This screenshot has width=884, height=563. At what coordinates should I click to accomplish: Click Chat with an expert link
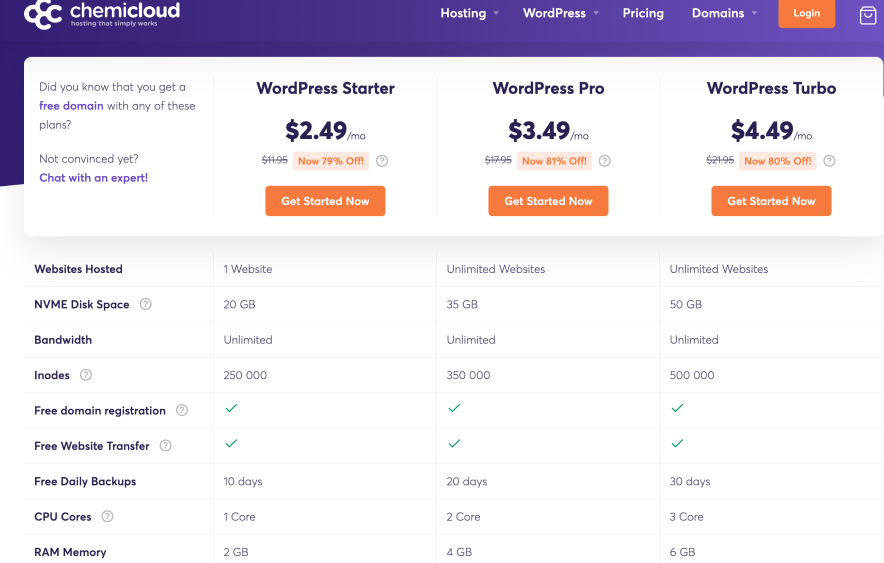click(x=94, y=178)
